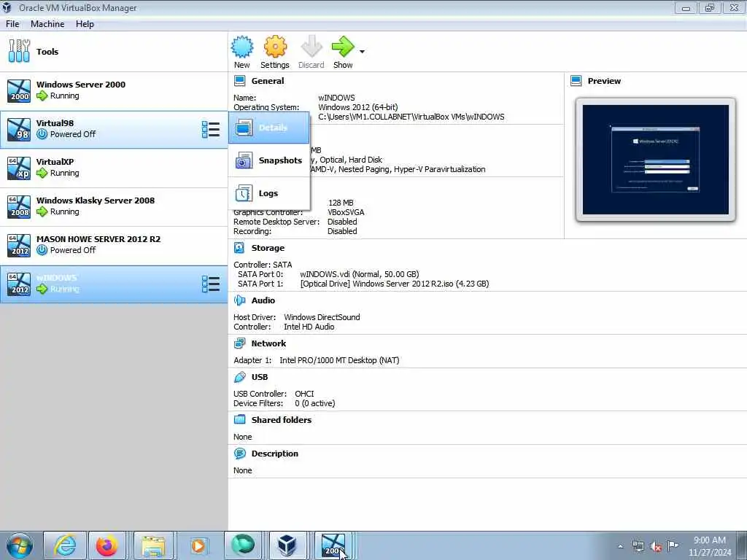Open machine tools menu button for wINDOWS
This screenshot has width=747, height=560.
coord(211,284)
